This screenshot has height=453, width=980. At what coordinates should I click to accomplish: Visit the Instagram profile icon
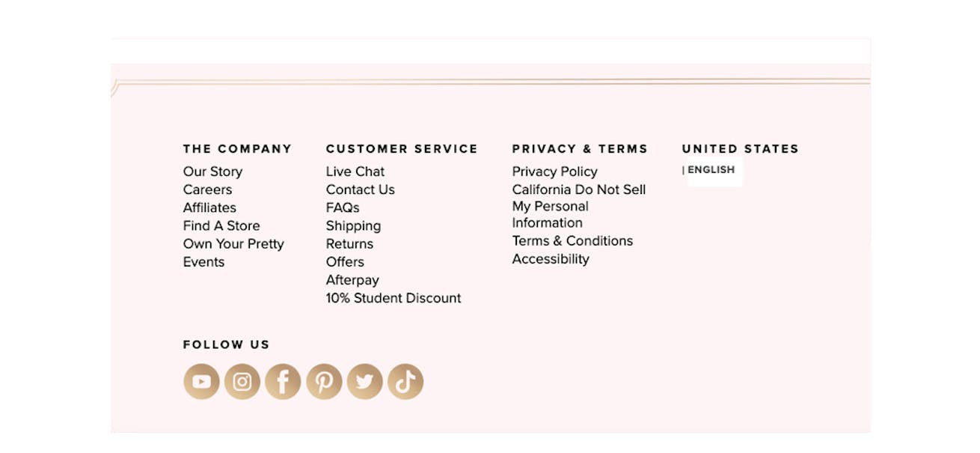coord(242,382)
